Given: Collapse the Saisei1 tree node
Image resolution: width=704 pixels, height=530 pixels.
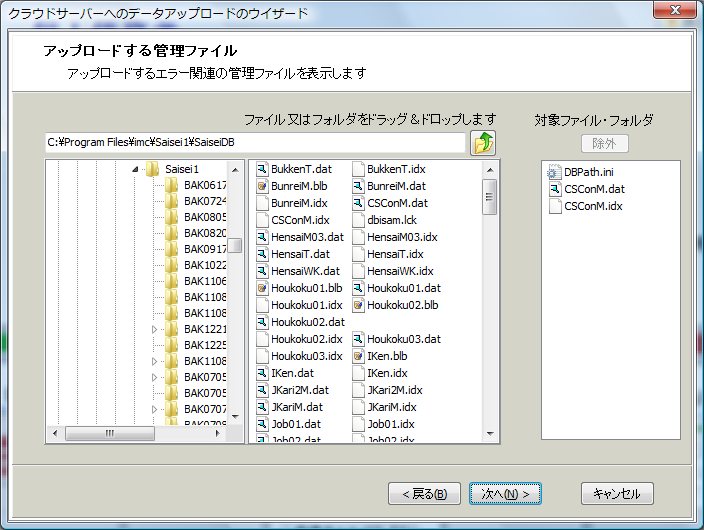Looking at the screenshot, I should coord(134,169).
